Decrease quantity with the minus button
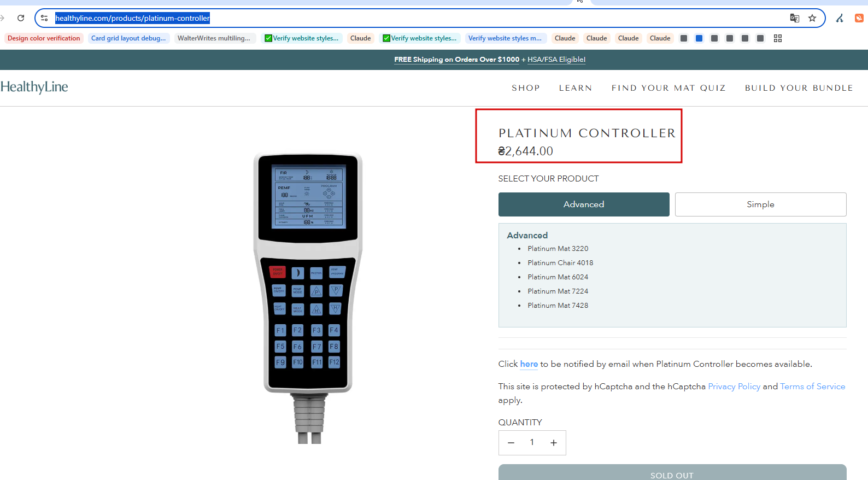The height and width of the screenshot is (480, 868). (x=511, y=443)
